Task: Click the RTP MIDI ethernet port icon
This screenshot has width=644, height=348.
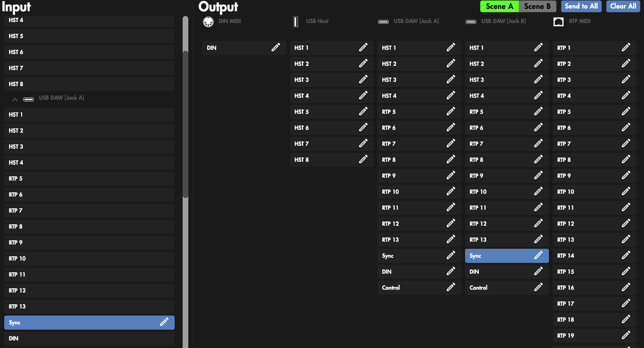Action: [x=559, y=22]
